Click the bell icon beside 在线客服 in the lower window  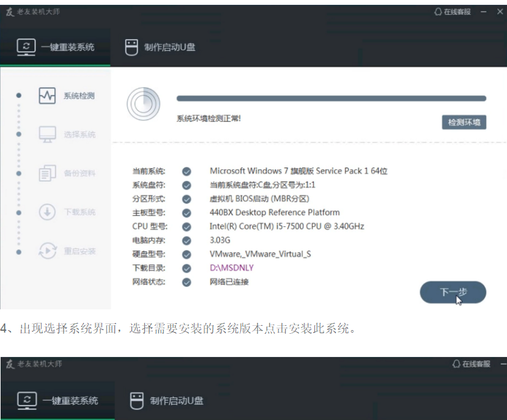tap(456, 364)
